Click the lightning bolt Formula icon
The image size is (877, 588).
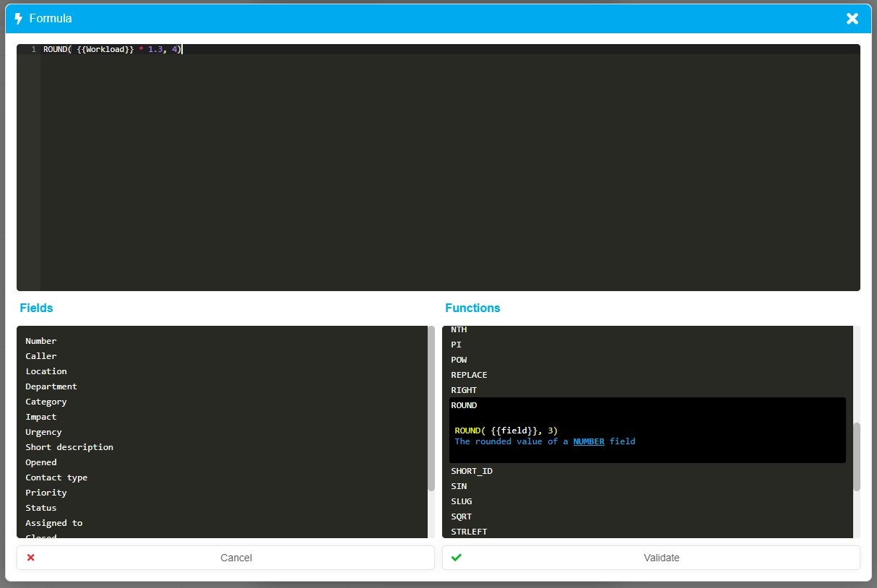18,18
